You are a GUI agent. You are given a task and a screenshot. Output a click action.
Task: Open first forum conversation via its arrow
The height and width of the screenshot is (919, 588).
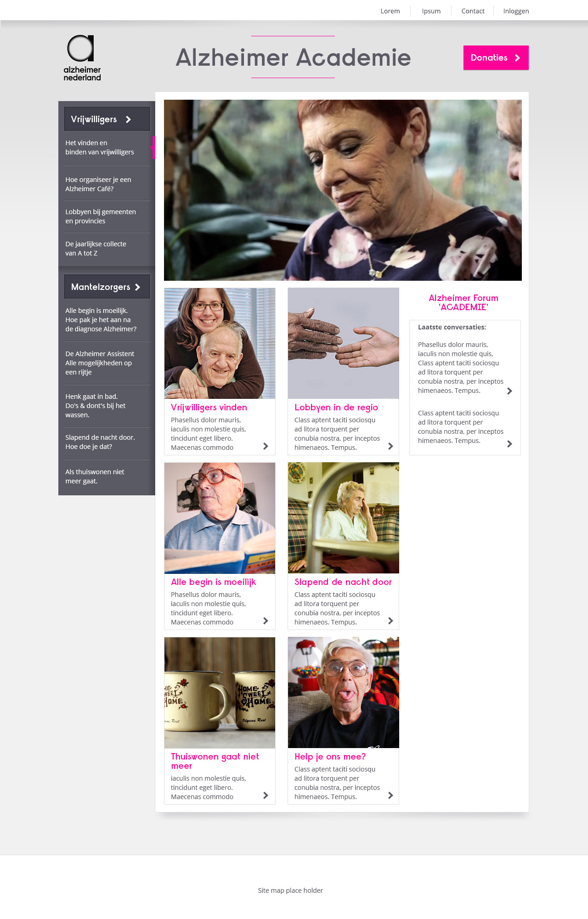point(509,391)
